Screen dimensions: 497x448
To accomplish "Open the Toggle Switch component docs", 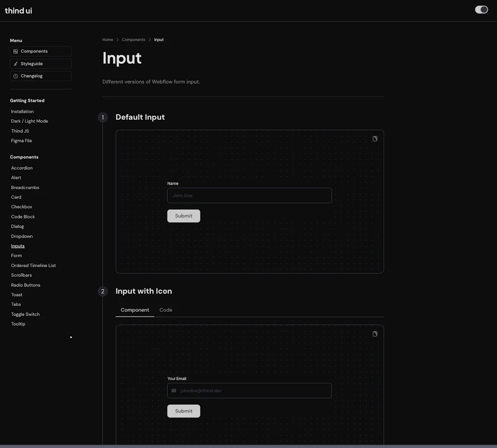I will tap(25, 314).
